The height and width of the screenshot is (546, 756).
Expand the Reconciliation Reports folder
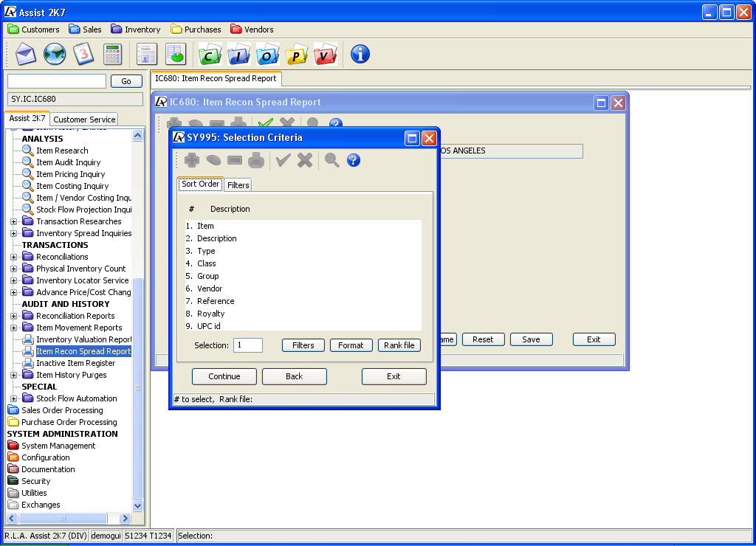(14, 316)
